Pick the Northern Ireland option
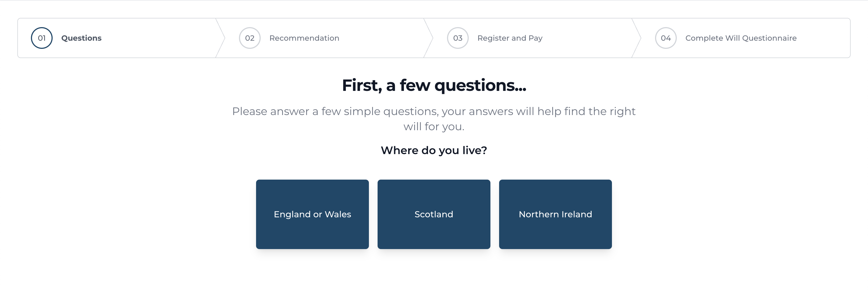Screen dimensions: 868x293 click(x=555, y=214)
